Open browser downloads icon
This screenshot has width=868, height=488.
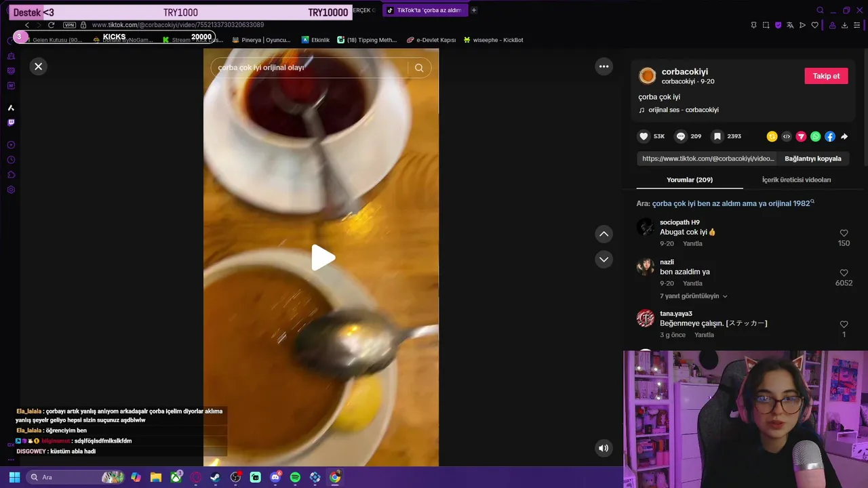(x=844, y=25)
